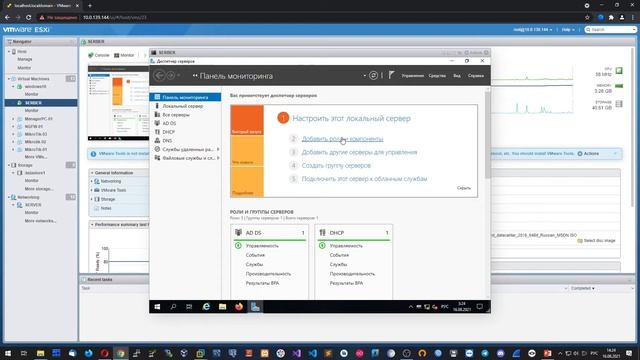Click Добавить другие серверы для управления
640x360 pixels.
point(359,152)
